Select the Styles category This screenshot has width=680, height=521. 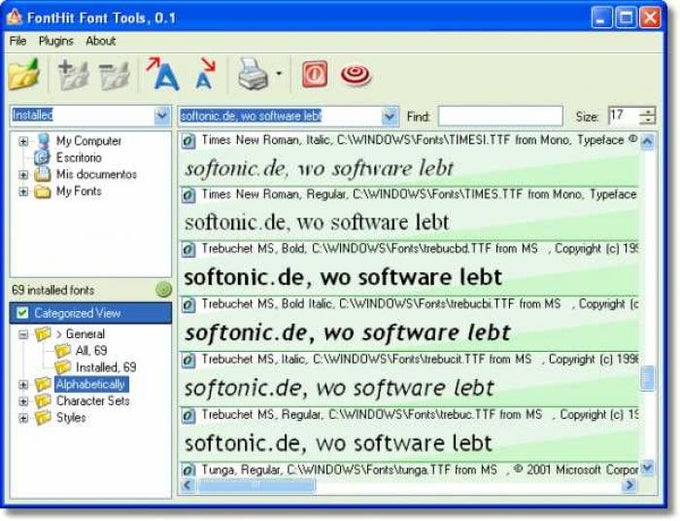[71, 417]
